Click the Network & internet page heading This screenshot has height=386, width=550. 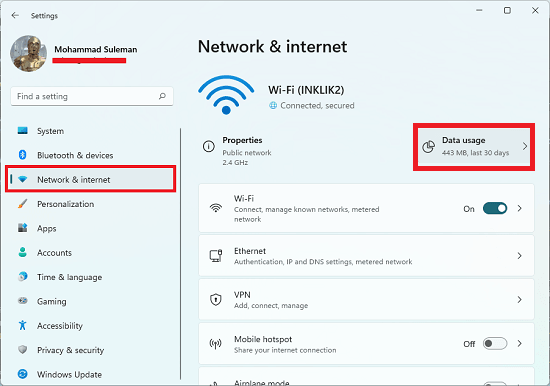273,47
